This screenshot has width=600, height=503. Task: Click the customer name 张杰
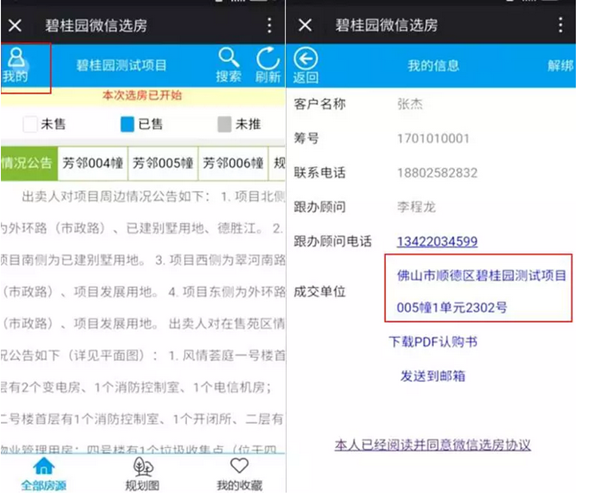pos(410,104)
